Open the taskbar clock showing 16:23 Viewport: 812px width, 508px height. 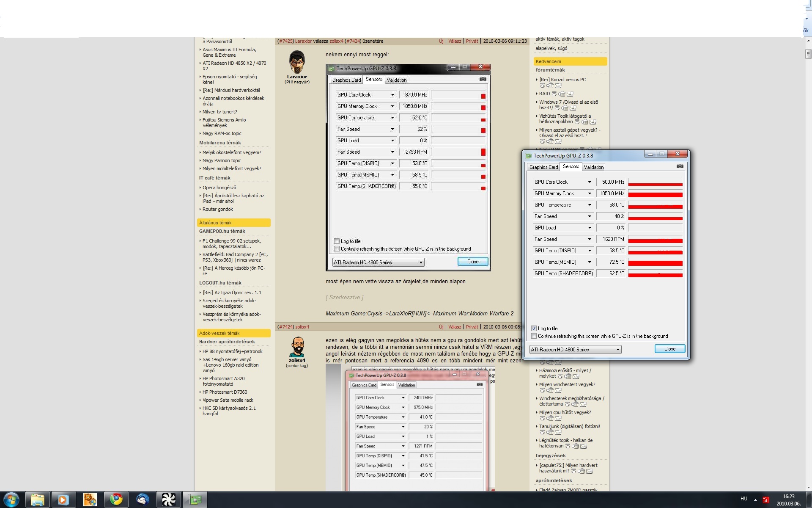[788, 500]
